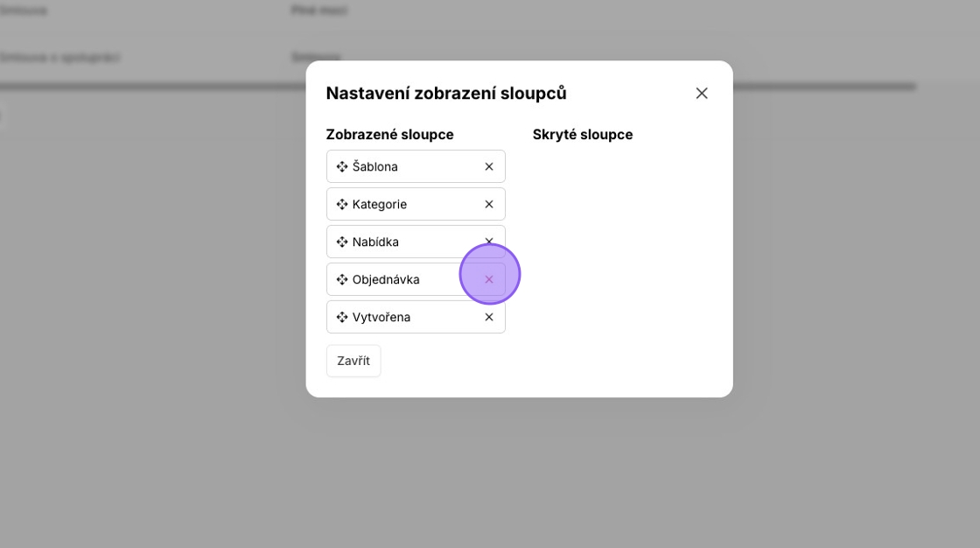The height and width of the screenshot is (548, 980).
Task: Hide the Nabídka column using its X
Action: click(489, 242)
